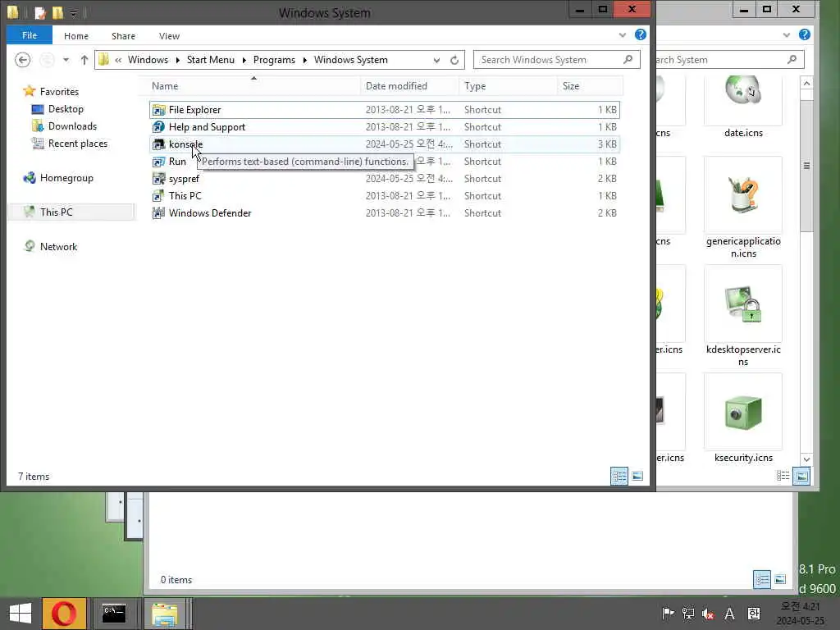Open the File ribbon tab

click(x=29, y=35)
